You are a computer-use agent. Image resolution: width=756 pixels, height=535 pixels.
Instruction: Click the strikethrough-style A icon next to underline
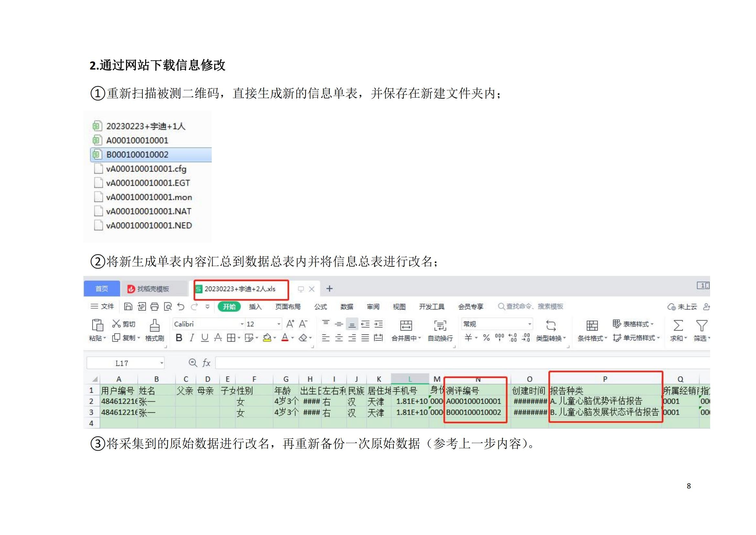pyautogui.click(x=218, y=338)
